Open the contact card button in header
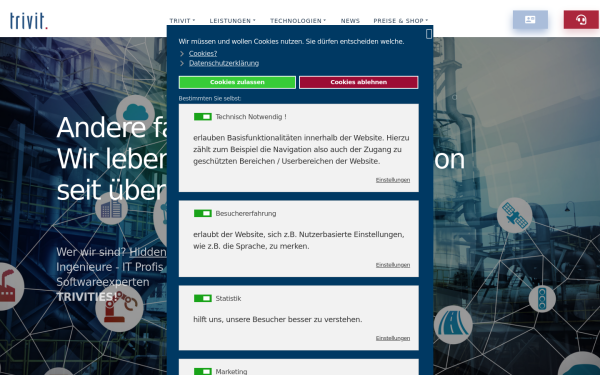The height and width of the screenshot is (375, 600). [530, 20]
